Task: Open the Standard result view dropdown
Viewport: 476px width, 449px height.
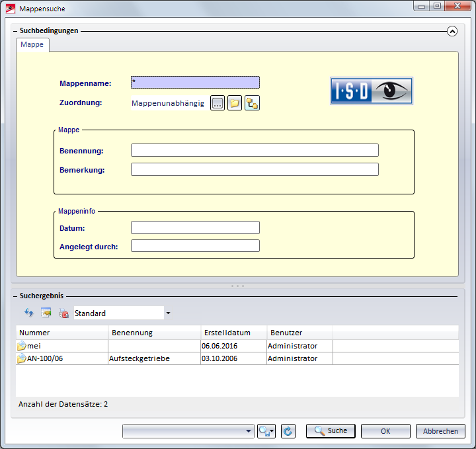Action: pyautogui.click(x=168, y=313)
